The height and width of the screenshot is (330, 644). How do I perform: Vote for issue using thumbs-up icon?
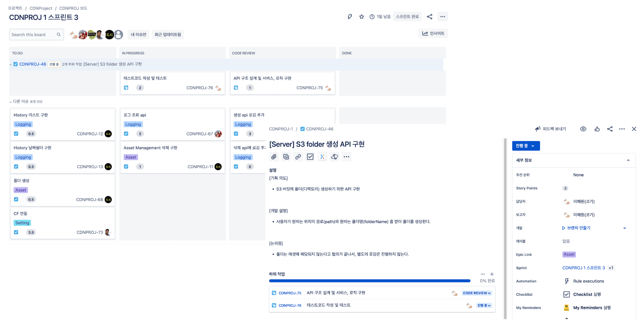[597, 129]
